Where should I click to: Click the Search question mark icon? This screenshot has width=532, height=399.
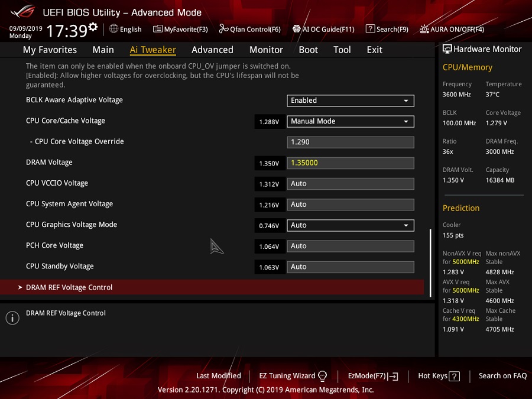pyautogui.click(x=370, y=29)
